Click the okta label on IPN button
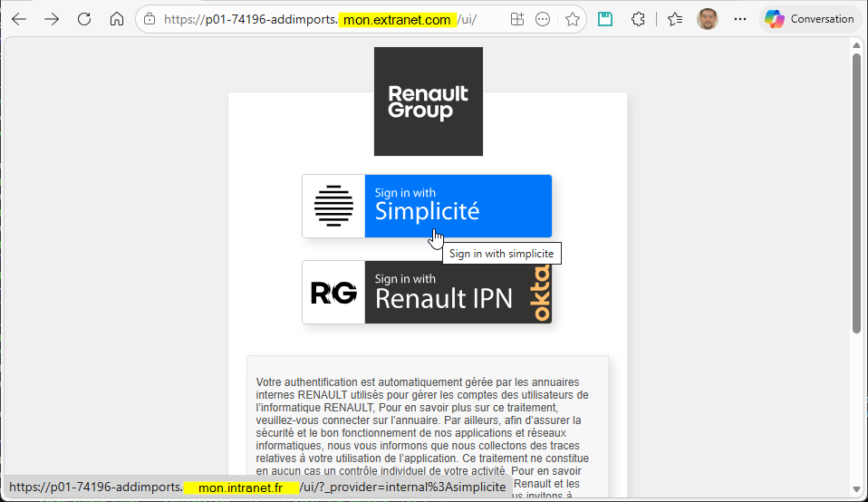Screen dimensions: 868x502 pyautogui.click(x=541, y=293)
